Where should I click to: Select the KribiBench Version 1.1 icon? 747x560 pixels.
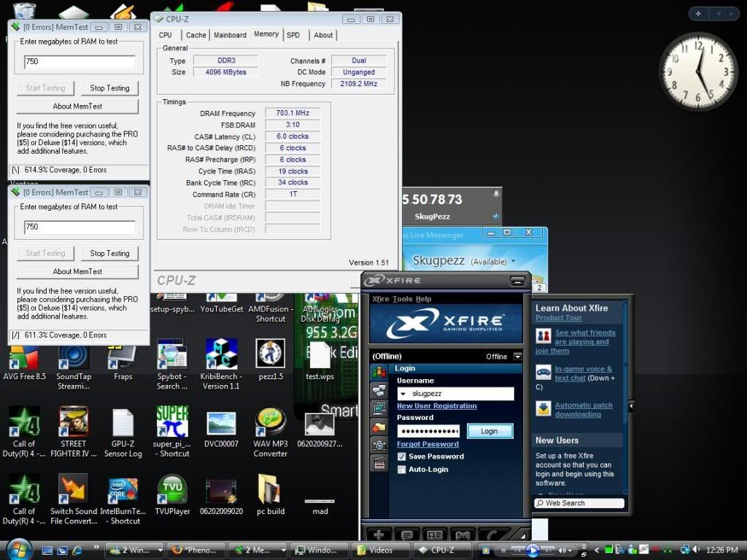[x=221, y=365]
